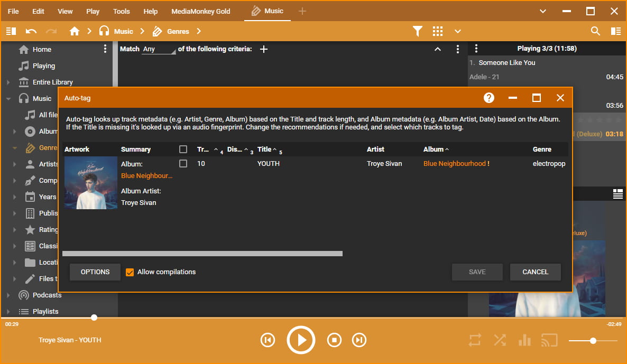Open criteria panel three-dot menu
Screen dimensions: 627x364
pyautogui.click(x=458, y=49)
